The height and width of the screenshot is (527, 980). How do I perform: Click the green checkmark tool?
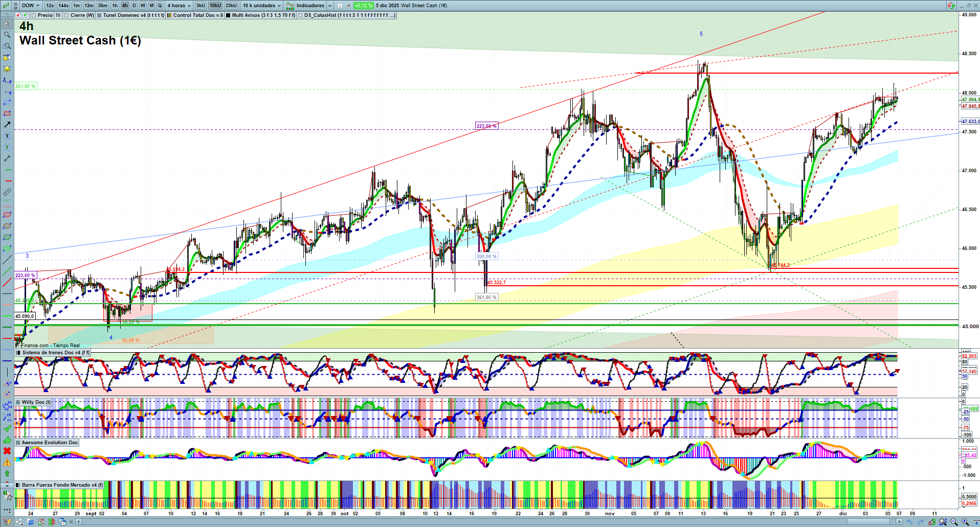click(7, 428)
